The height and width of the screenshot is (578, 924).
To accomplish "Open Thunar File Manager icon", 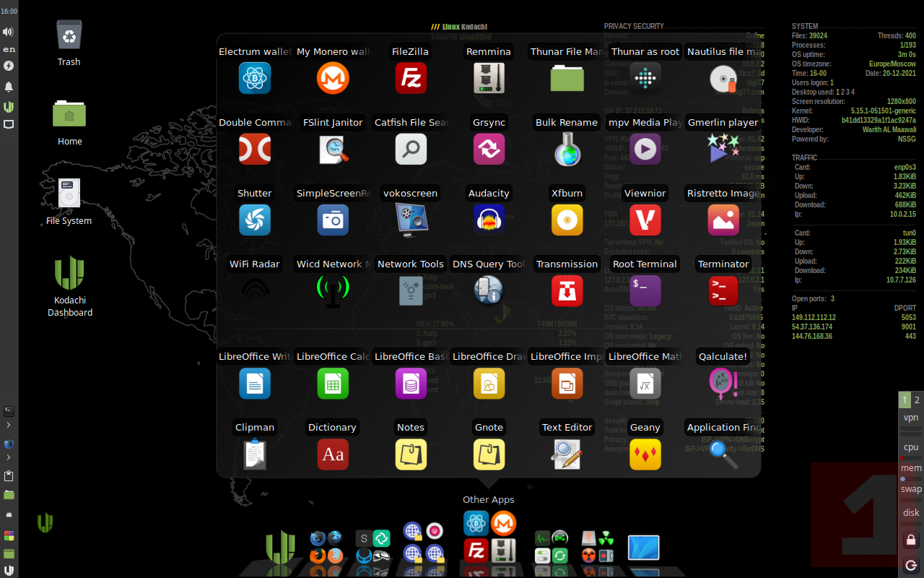I will pyautogui.click(x=567, y=78).
